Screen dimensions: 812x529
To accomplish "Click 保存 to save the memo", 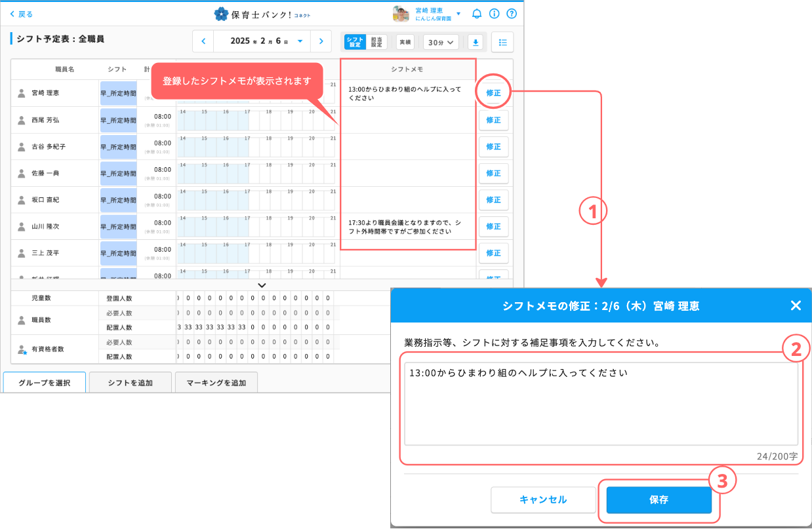I will coord(659,500).
